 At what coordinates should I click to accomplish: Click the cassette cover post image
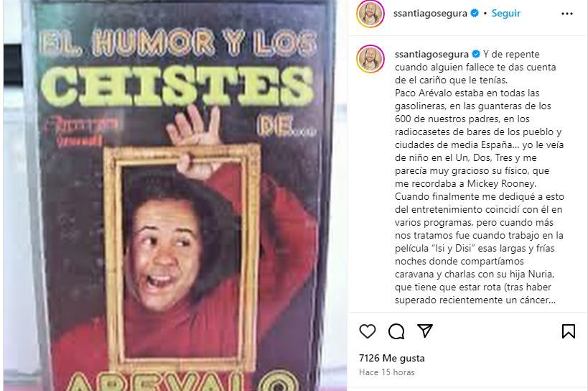click(175, 195)
